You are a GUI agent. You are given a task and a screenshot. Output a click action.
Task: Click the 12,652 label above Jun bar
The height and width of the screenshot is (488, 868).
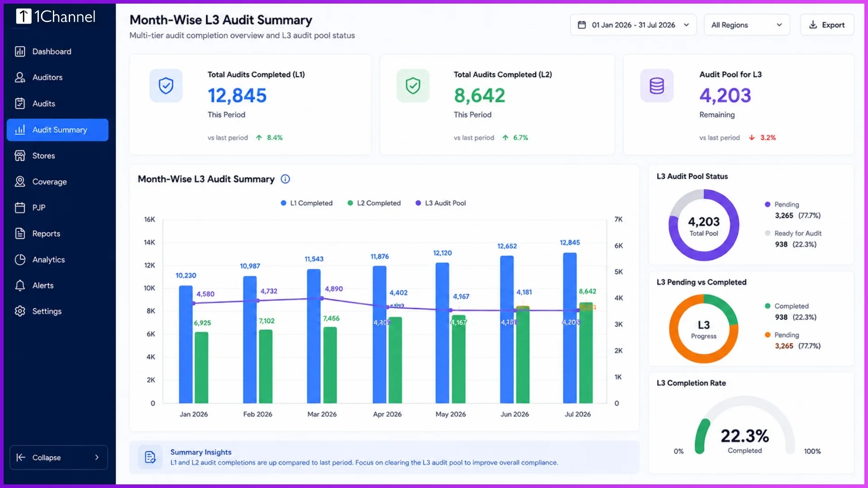tap(507, 246)
